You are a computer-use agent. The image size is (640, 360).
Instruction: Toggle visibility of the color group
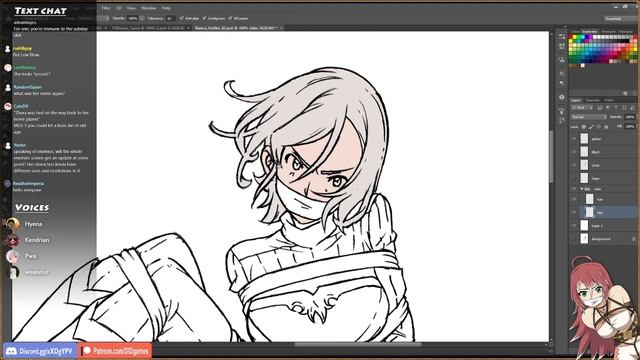(x=574, y=189)
